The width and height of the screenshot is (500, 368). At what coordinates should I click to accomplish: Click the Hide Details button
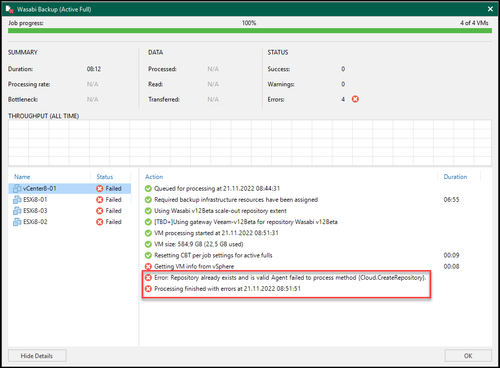pos(37,356)
